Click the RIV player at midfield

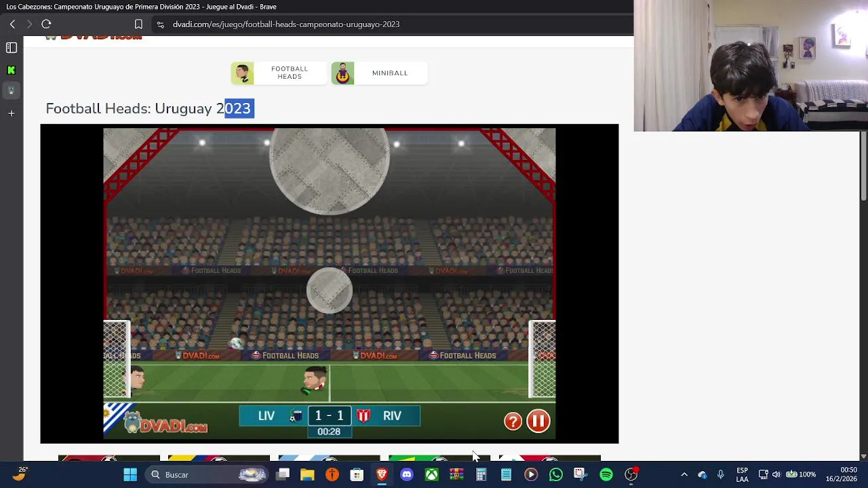(314, 380)
